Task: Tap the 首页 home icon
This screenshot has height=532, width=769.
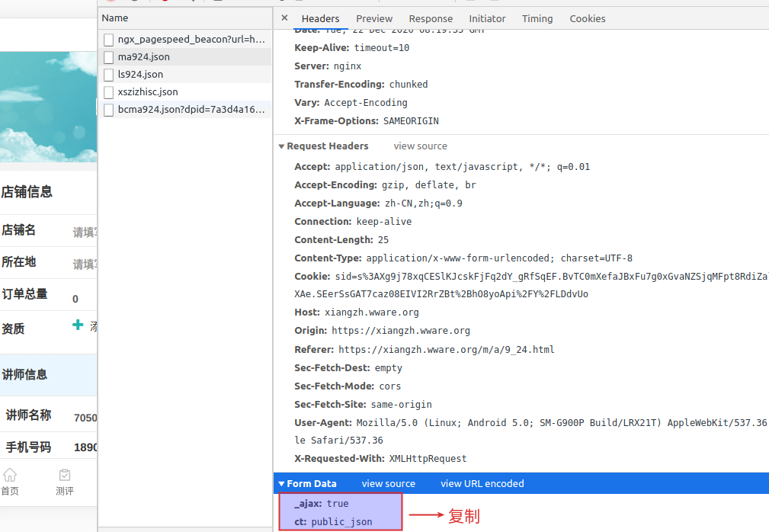Action: pos(10,475)
